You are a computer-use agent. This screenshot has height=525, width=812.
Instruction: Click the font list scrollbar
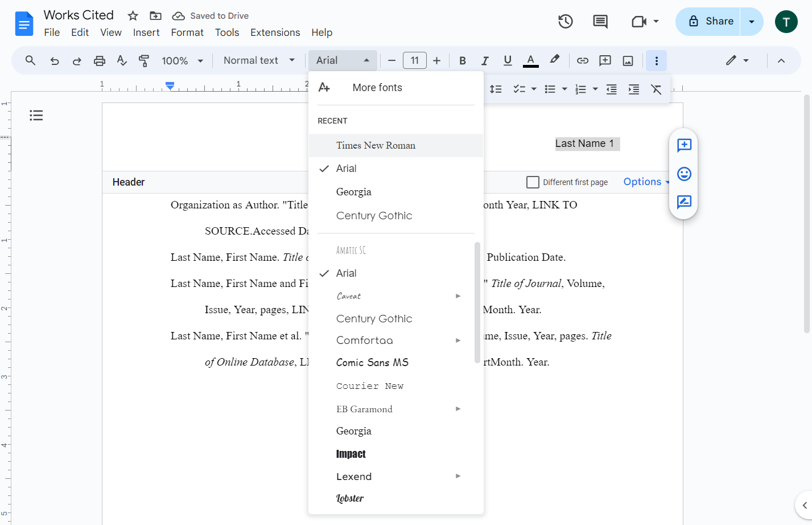[x=477, y=302]
